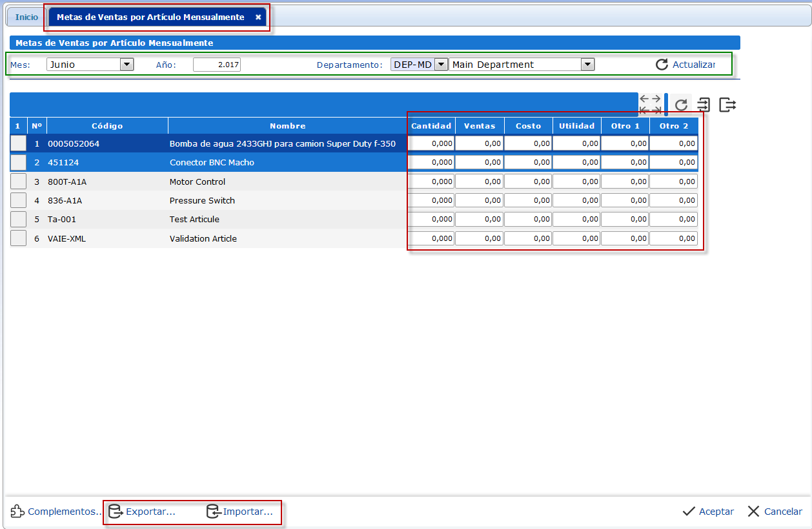
Task: Click the previous record left arrow
Action: point(644,99)
